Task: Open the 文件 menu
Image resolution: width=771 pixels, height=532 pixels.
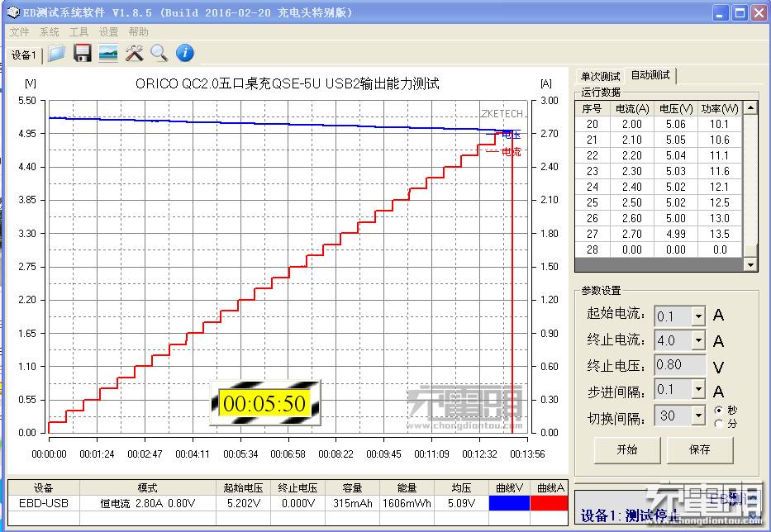Action: point(19,32)
